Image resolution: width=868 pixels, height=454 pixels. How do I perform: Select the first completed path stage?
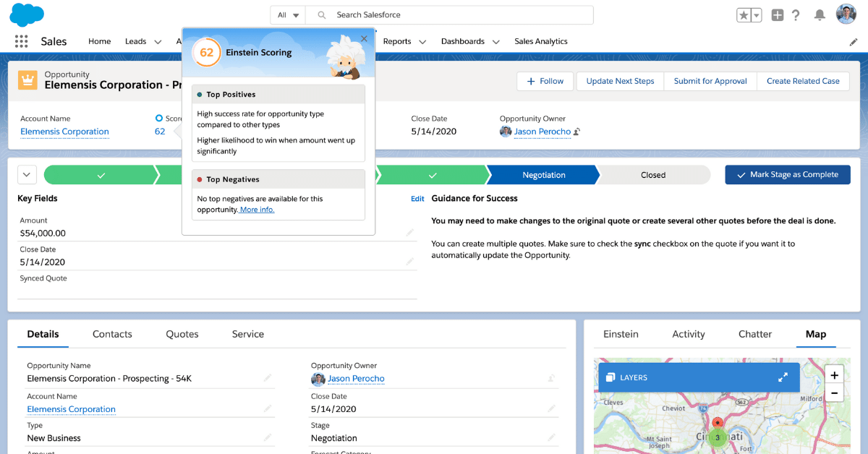pyautogui.click(x=101, y=175)
